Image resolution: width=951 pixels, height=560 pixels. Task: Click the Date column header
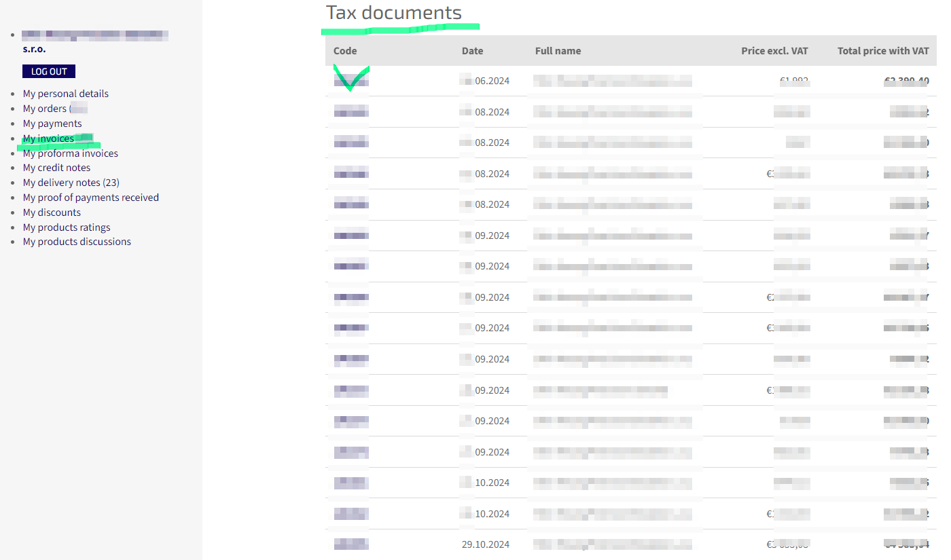472,51
